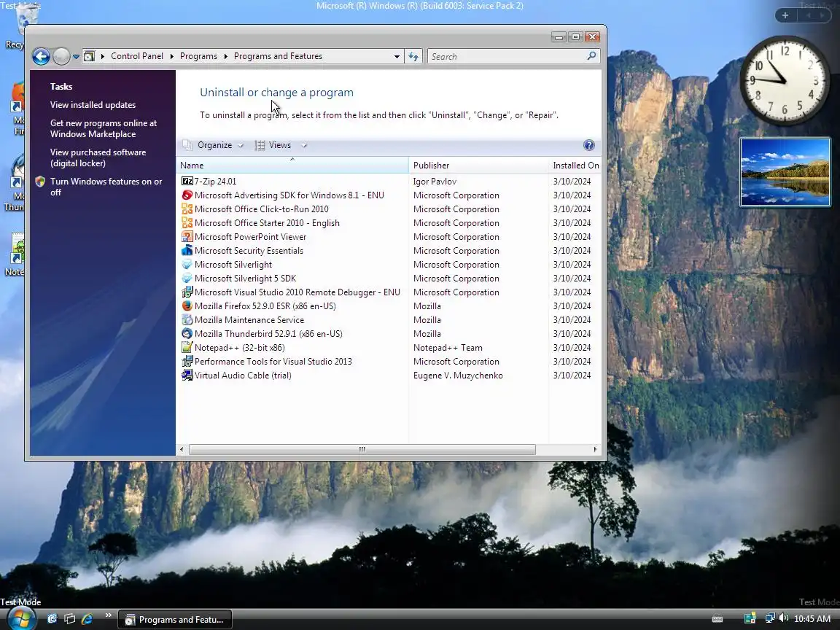Launch Internet Explorer from Quick Launch
The height and width of the screenshot is (630, 840).
(87, 619)
